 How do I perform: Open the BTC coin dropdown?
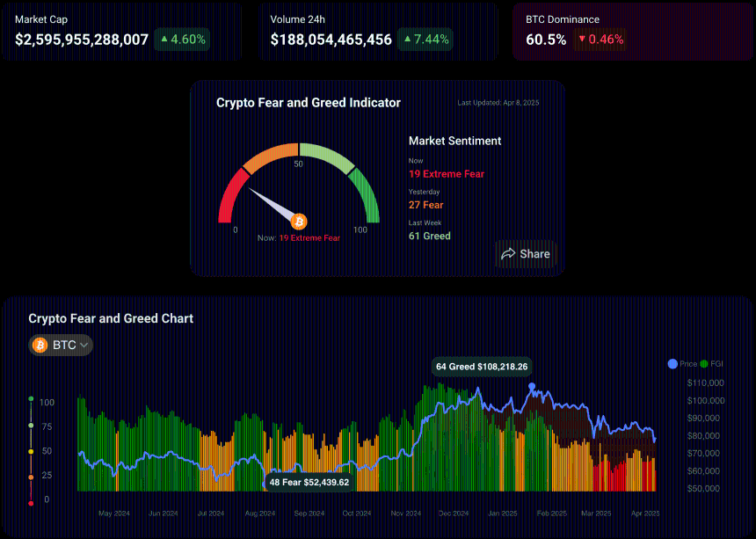pos(61,346)
